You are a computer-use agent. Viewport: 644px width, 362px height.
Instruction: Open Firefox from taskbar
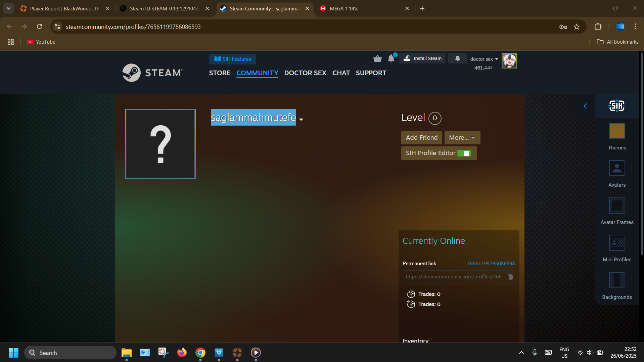pos(182,353)
